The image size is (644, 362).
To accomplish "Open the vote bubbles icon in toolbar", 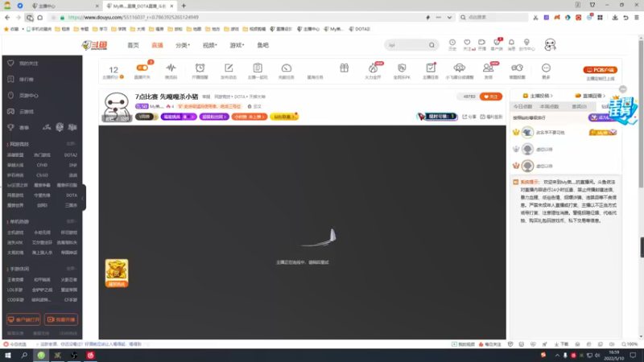I will point(517,68).
